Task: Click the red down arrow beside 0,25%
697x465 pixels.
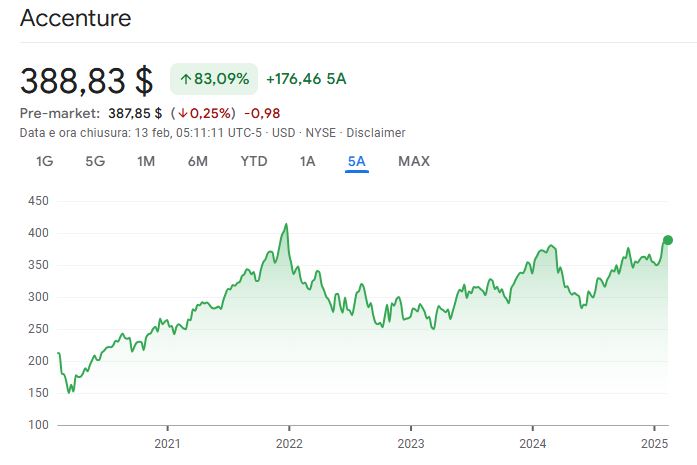Action: [x=183, y=113]
